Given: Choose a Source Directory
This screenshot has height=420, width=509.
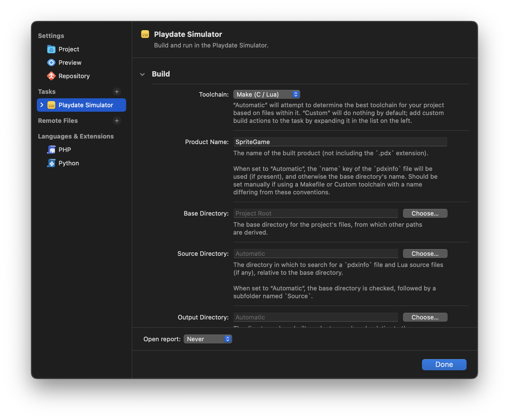Looking at the screenshot, I should click(x=425, y=254).
